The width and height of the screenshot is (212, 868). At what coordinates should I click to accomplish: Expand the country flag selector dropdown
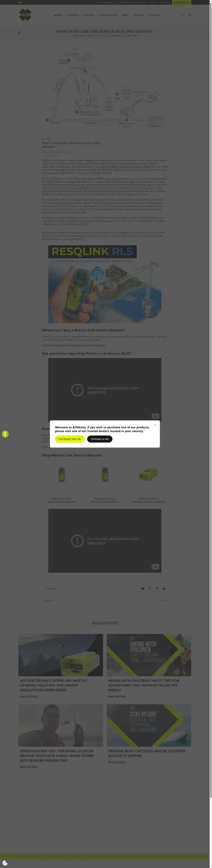point(22,2)
